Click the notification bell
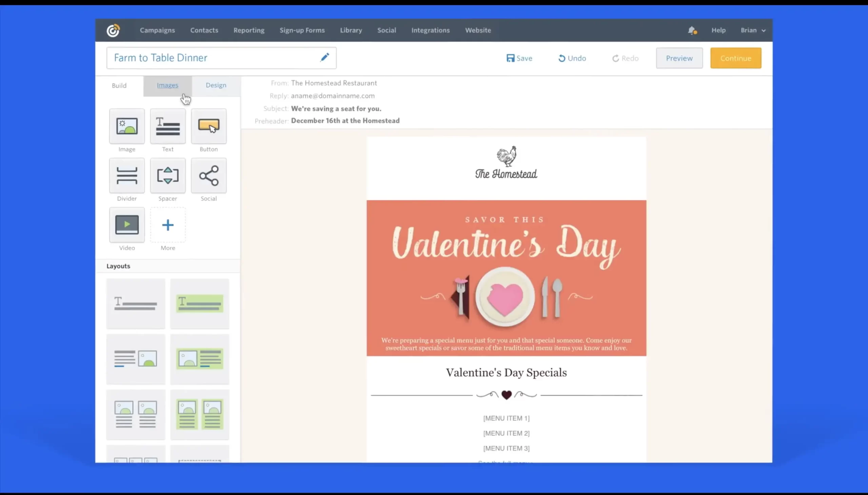Screen dimensions: 868x495 pos(692,30)
